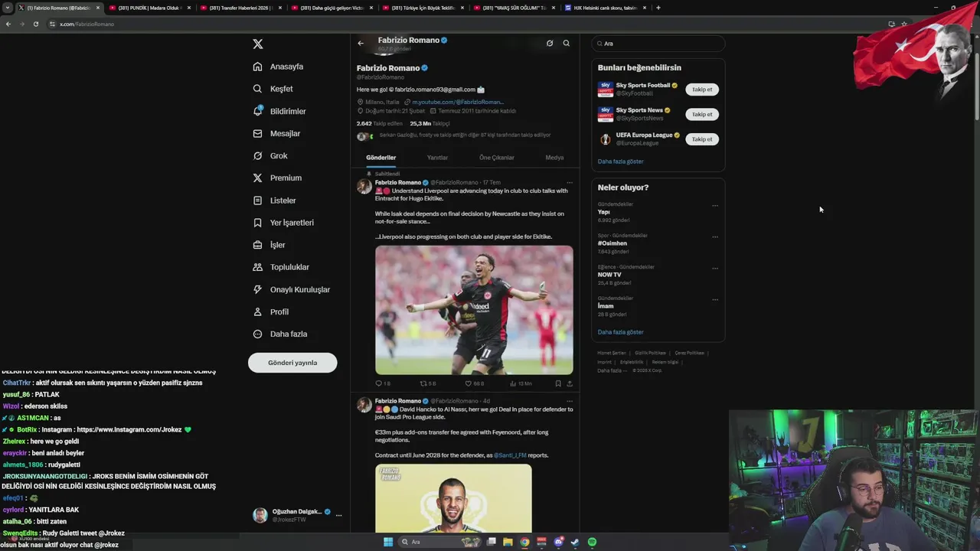
Task: View analytics of Ekitike tweet
Action: (x=521, y=383)
